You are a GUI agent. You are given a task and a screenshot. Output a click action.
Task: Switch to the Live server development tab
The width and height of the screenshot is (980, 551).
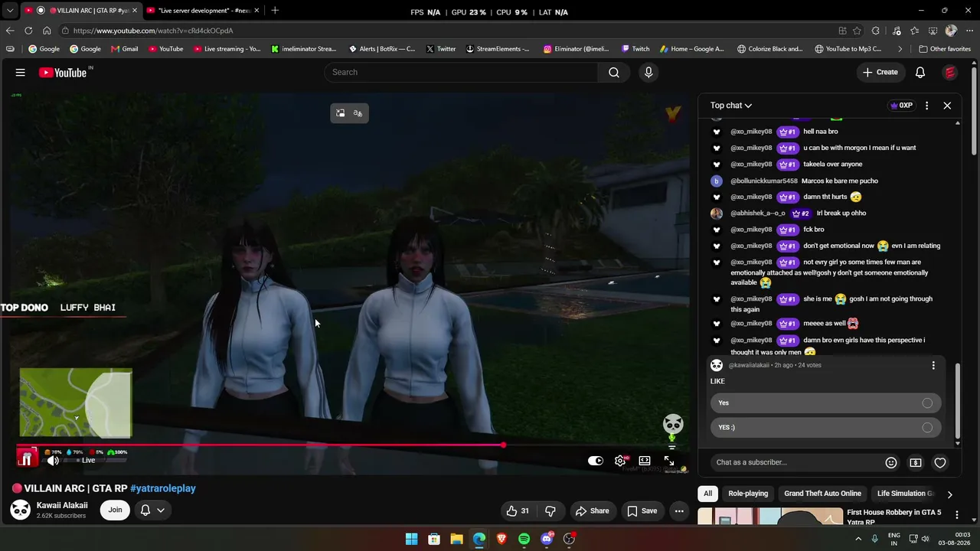(x=203, y=11)
